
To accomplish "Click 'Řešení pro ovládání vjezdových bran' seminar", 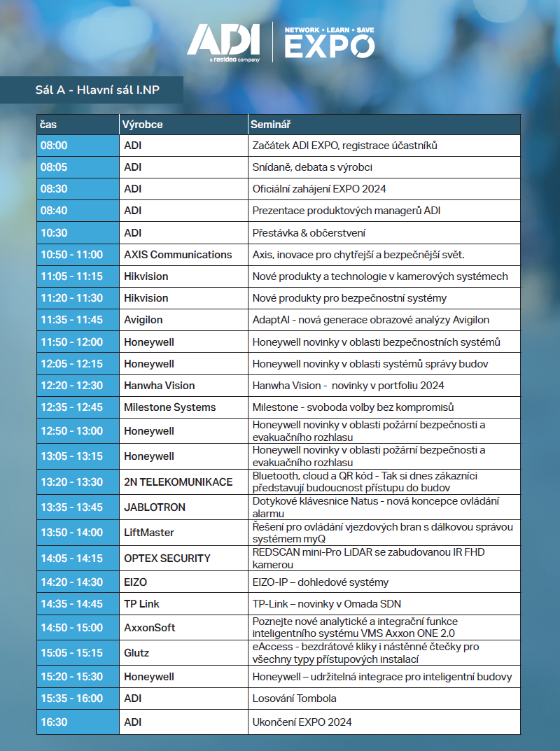I will click(x=384, y=533).
